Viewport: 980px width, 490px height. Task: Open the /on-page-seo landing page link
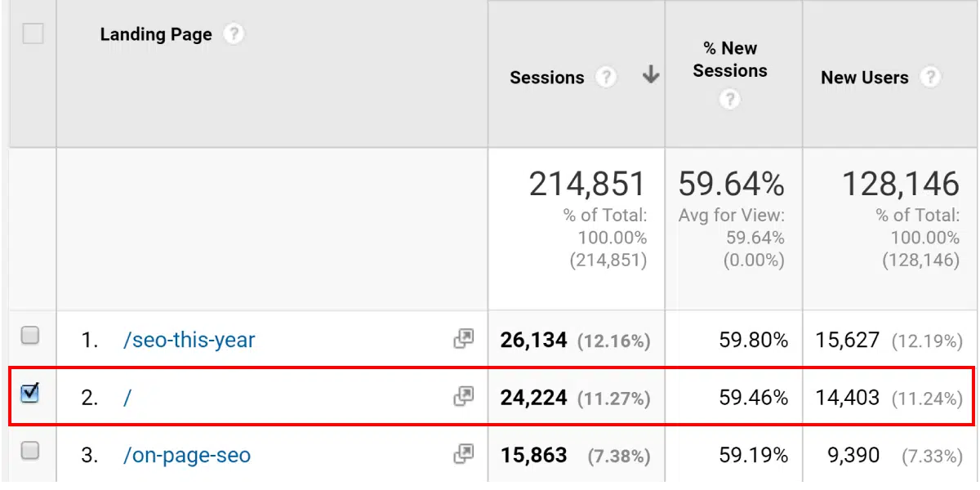[x=186, y=455]
